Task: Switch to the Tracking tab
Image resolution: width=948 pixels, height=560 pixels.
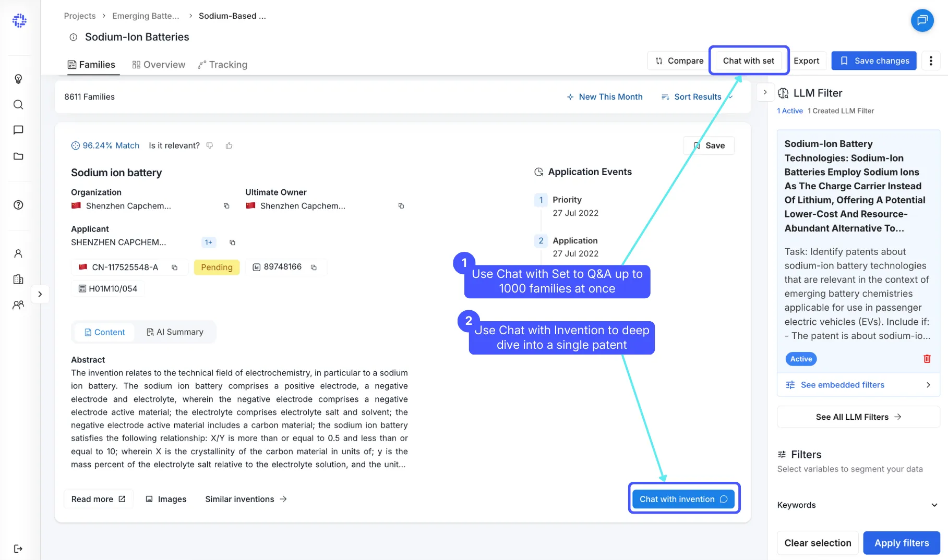Action: pos(223,65)
